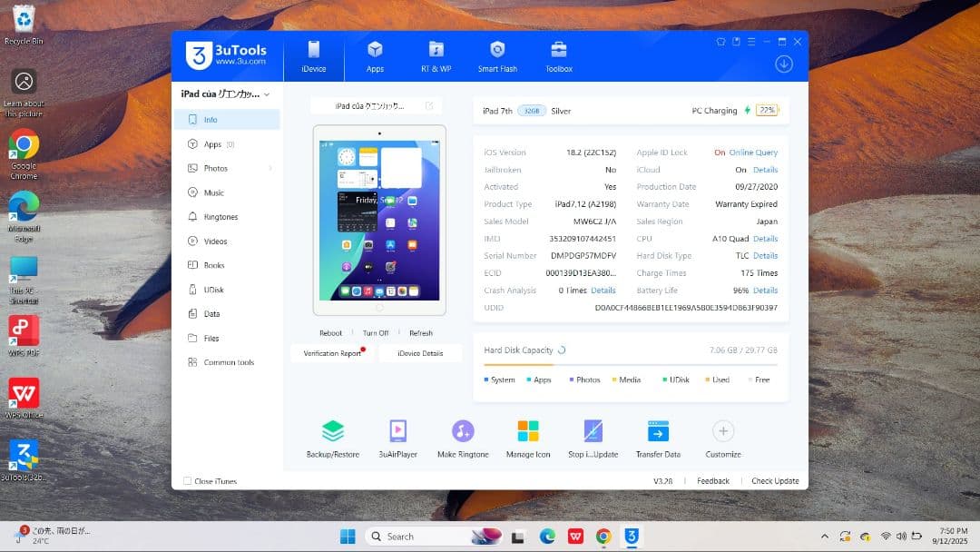Screen dimensions: 980x552
Task: Toggle the System segment in capacity legend
Action: [x=498, y=379]
